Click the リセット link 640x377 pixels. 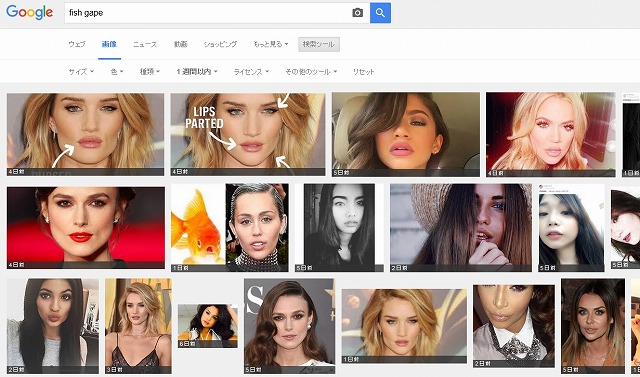point(363,72)
